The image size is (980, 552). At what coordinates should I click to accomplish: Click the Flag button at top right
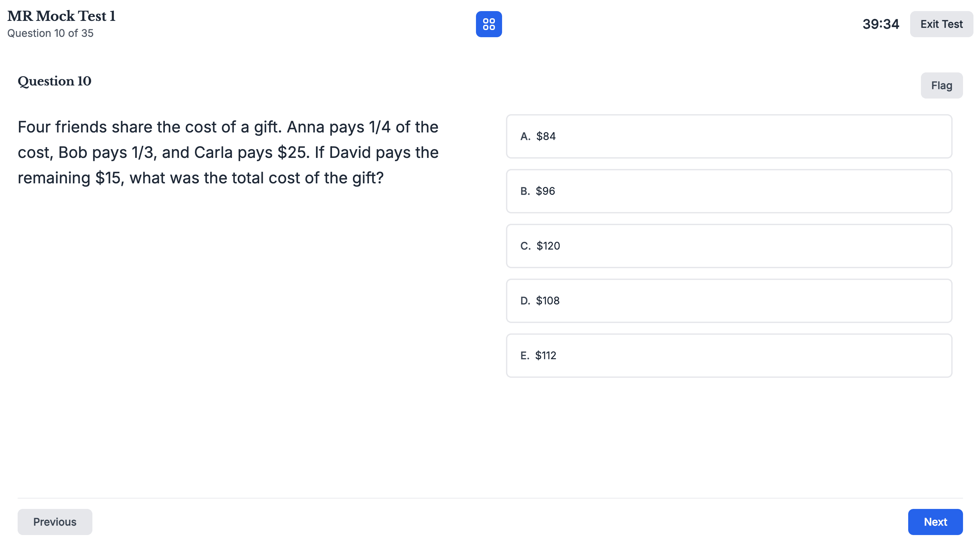point(941,85)
